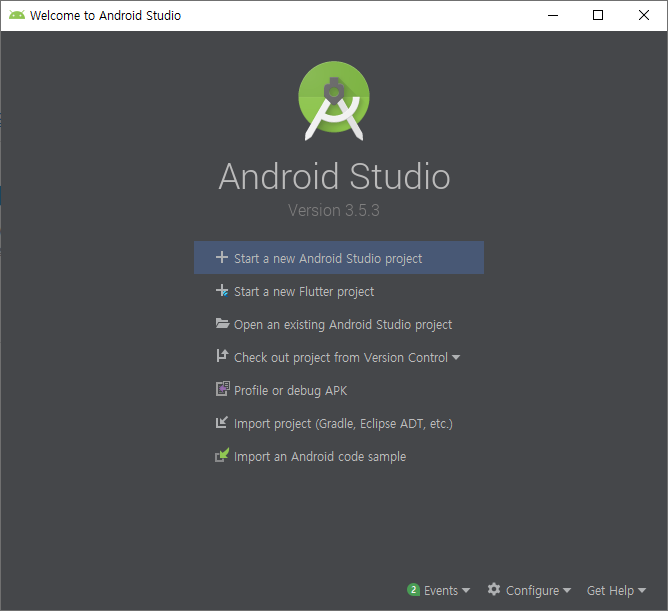Expand the Version Control dropdown arrow
The width and height of the screenshot is (668, 611).
tap(456, 357)
